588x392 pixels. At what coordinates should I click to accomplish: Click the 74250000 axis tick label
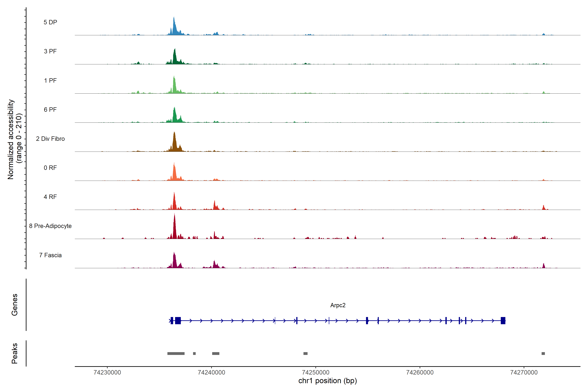pyautogui.click(x=316, y=373)
